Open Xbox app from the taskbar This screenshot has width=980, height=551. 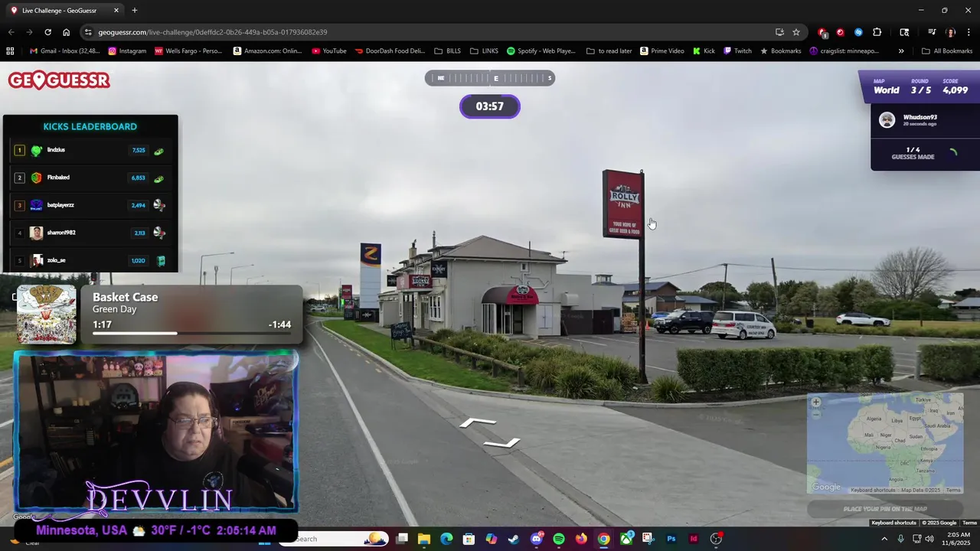626,539
